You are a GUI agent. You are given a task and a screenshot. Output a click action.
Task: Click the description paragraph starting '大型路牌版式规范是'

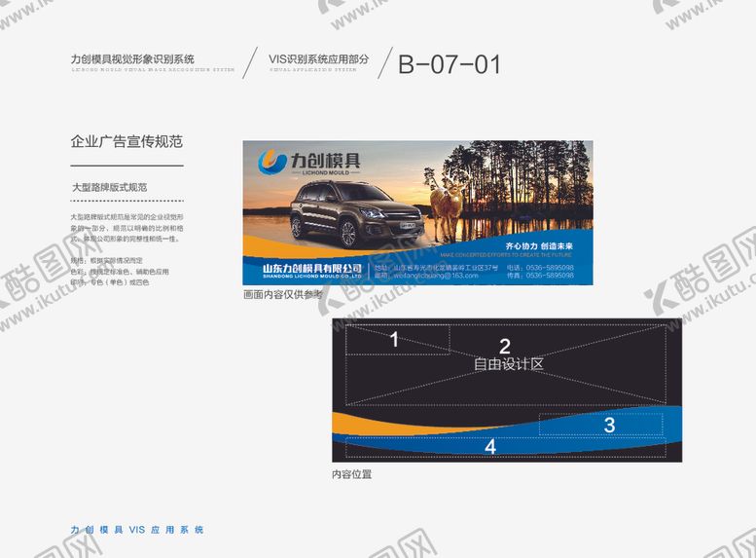[x=126, y=228]
